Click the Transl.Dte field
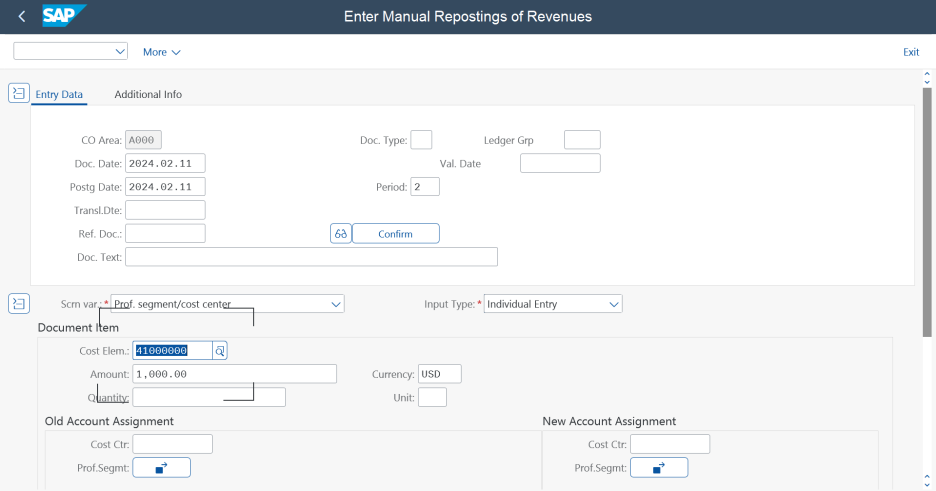Screen dimensions: 936x491 (165, 210)
